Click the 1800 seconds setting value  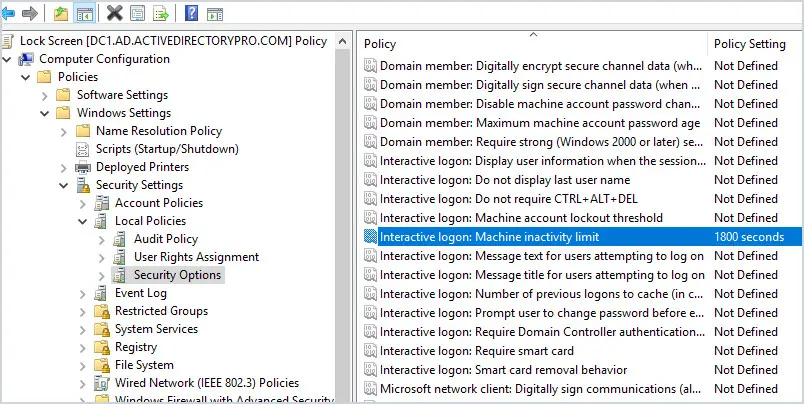pyautogui.click(x=749, y=237)
